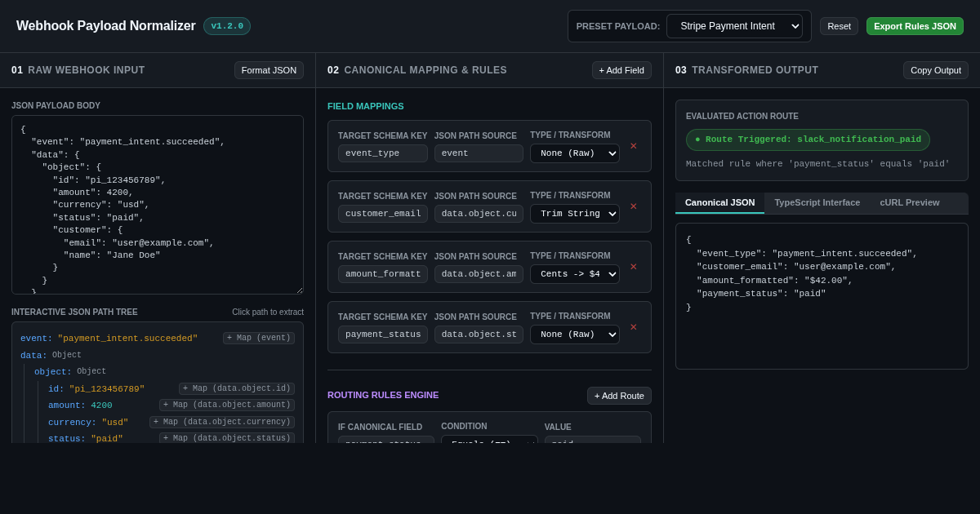
Task: Click Export Rules JSON
Action: [x=915, y=26]
